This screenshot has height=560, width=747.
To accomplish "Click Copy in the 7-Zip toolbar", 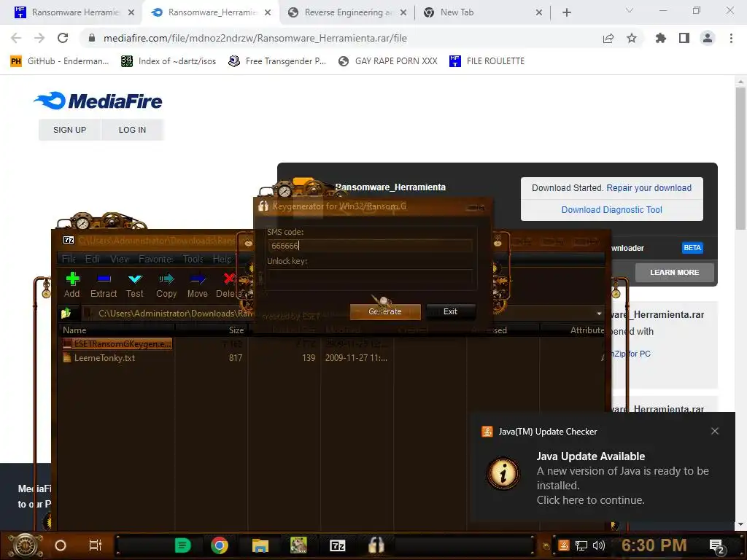I will (x=166, y=285).
